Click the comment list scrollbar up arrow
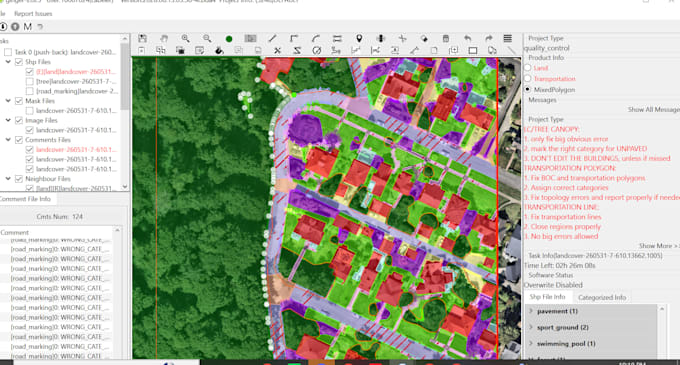This screenshot has height=365, width=680. pos(117,230)
